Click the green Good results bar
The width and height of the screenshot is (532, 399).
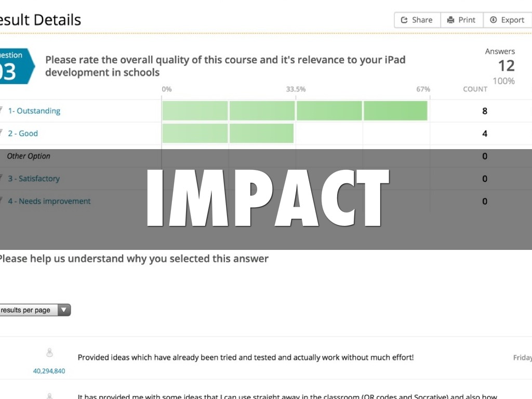[x=228, y=134]
